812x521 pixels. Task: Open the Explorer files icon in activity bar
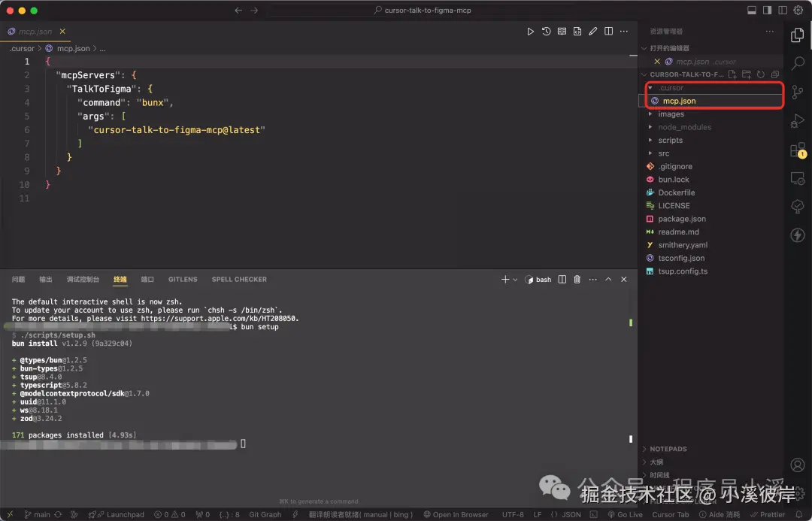[798, 35]
